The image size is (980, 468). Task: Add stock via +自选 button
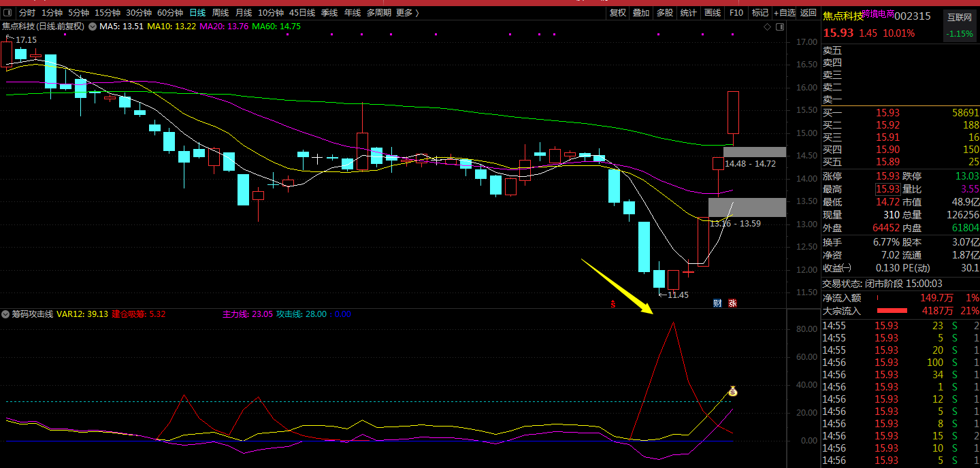[x=784, y=12]
